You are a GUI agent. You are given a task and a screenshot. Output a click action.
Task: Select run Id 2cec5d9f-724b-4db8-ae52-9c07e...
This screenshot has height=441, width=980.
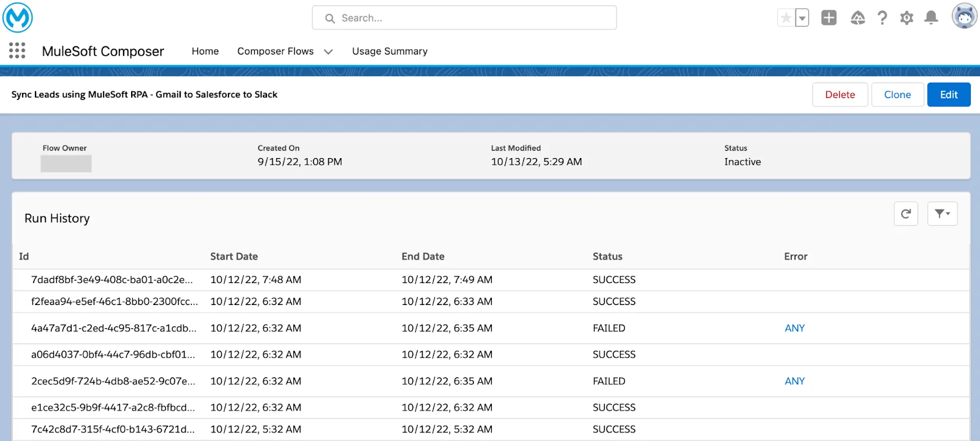[x=113, y=381]
